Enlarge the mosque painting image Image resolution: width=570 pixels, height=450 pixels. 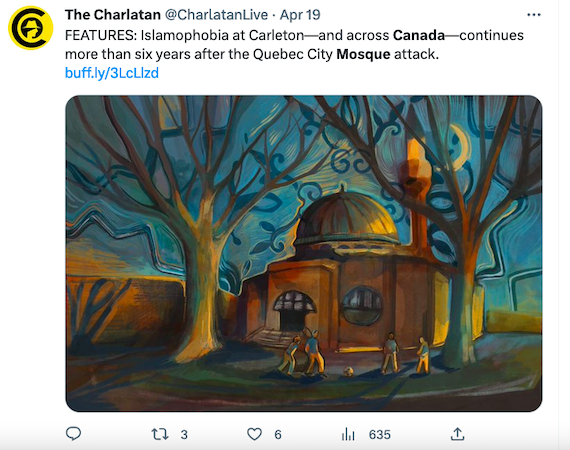pyautogui.click(x=304, y=253)
